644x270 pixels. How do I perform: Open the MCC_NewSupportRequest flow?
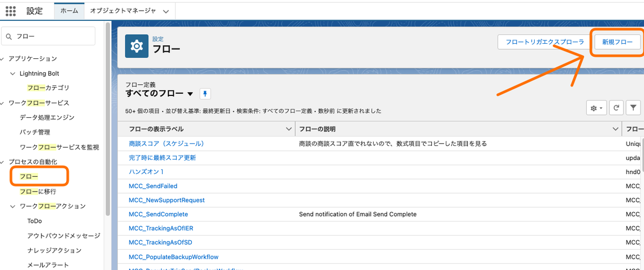[x=167, y=200]
